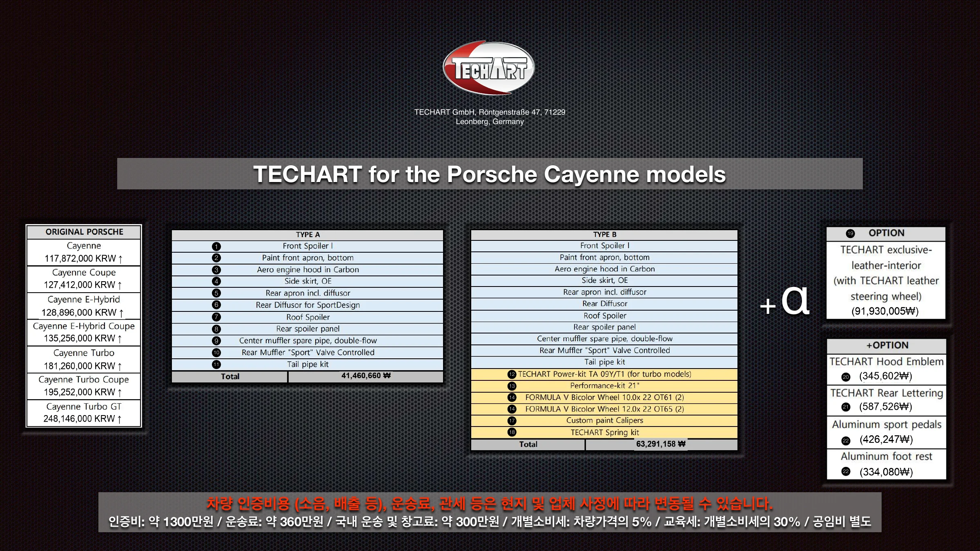The image size is (980, 551).
Task: Click numbered circle 6 beside Rear Diffusor for SportDesign
Action: 216,305
